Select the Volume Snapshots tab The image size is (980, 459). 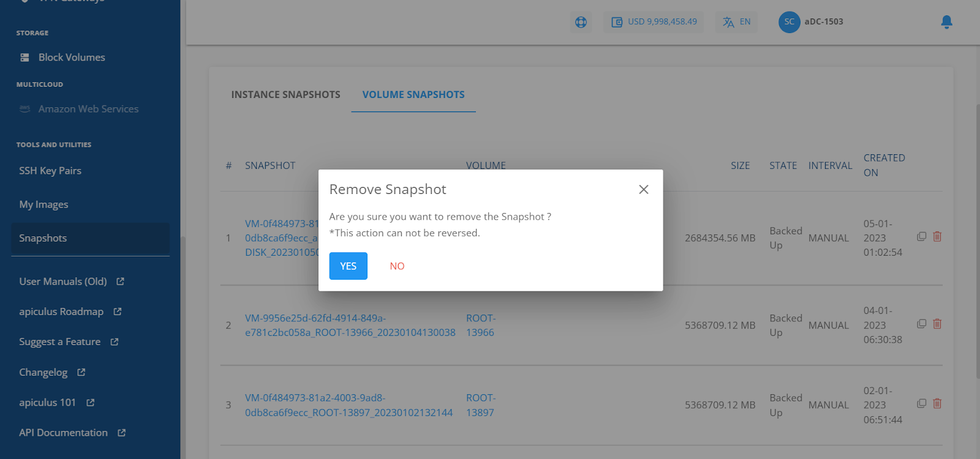[x=413, y=94]
